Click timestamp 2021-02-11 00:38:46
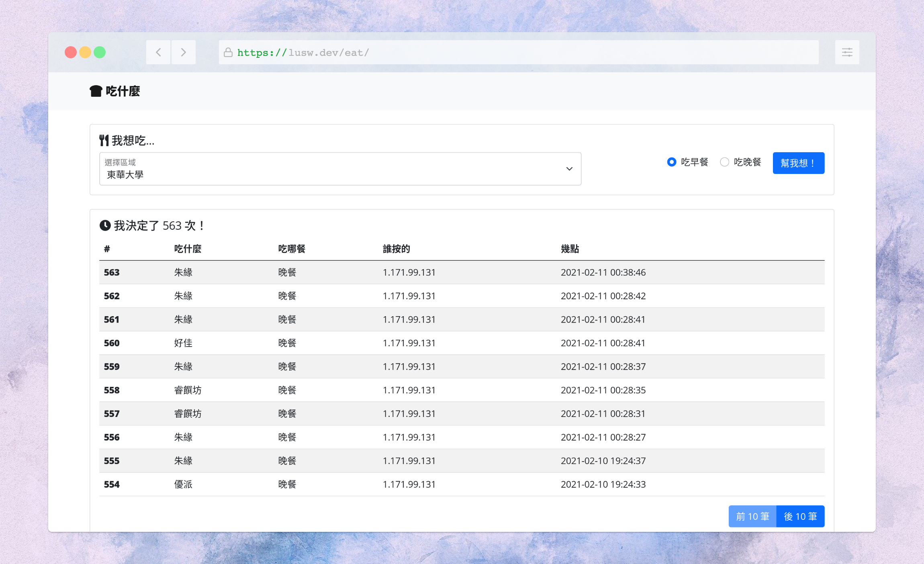 pyautogui.click(x=603, y=272)
